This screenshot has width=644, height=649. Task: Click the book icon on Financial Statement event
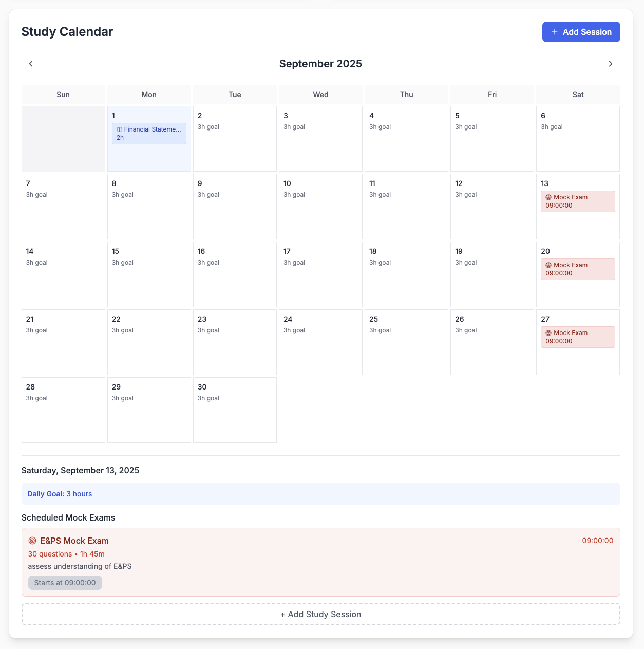coord(119,129)
